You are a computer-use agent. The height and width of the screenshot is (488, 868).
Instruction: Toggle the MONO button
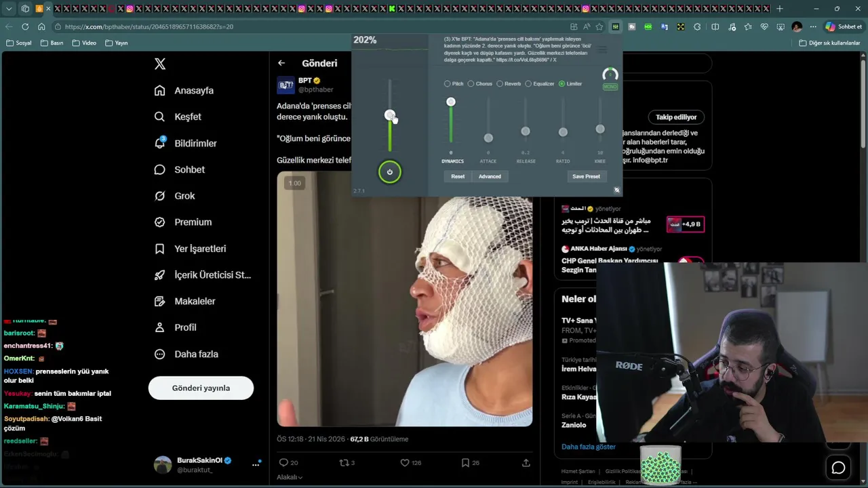[610, 87]
